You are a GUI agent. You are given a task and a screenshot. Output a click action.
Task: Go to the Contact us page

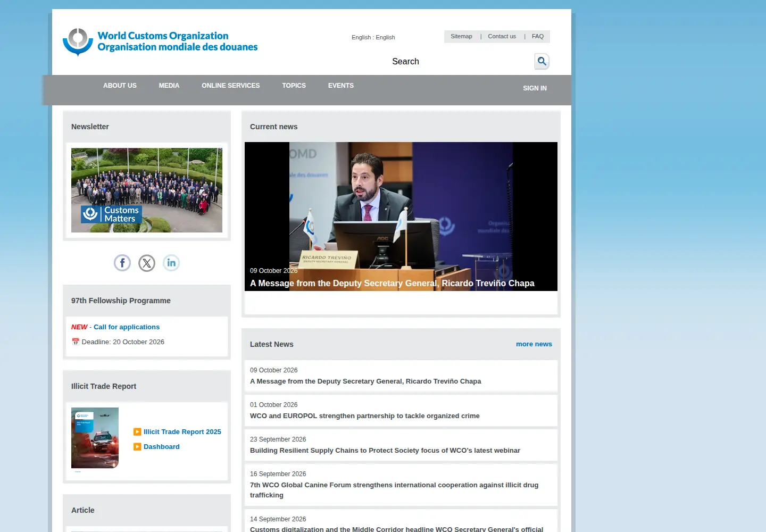pos(502,36)
